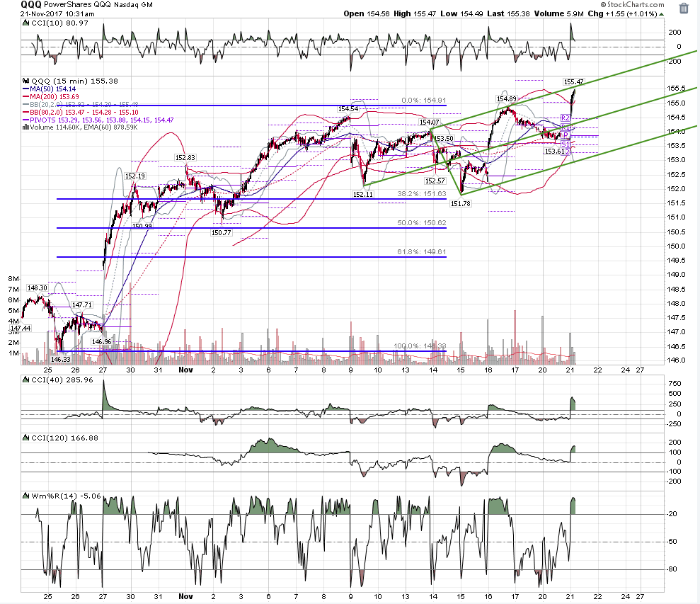Screen dimensions: 700x604
Task: Click the PIVOTS legend entry
Action: [98, 120]
